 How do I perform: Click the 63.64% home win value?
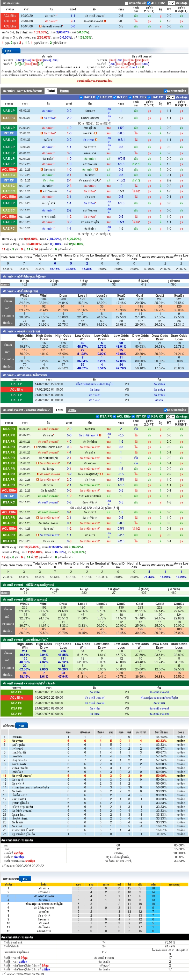click(55, 577)
